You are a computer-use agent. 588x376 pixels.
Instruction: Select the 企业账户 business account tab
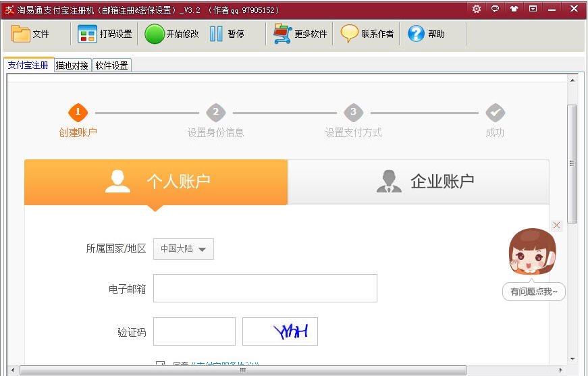tap(419, 182)
